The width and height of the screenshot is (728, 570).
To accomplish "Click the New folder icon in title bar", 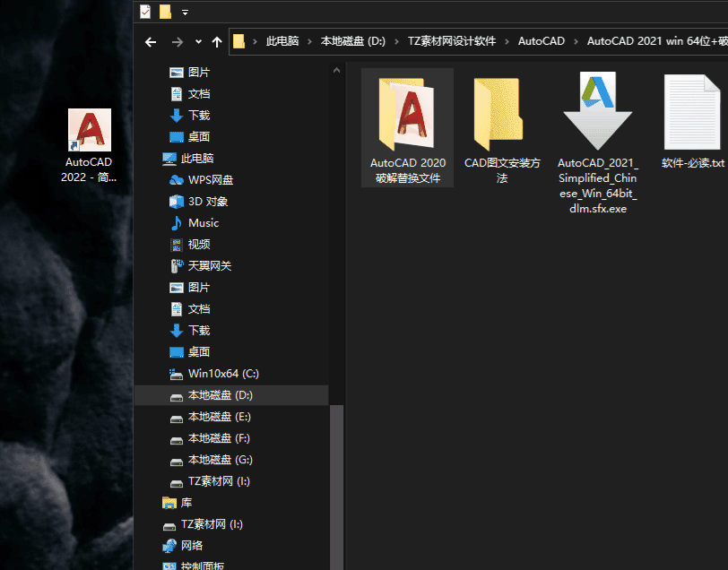I will tap(165, 12).
